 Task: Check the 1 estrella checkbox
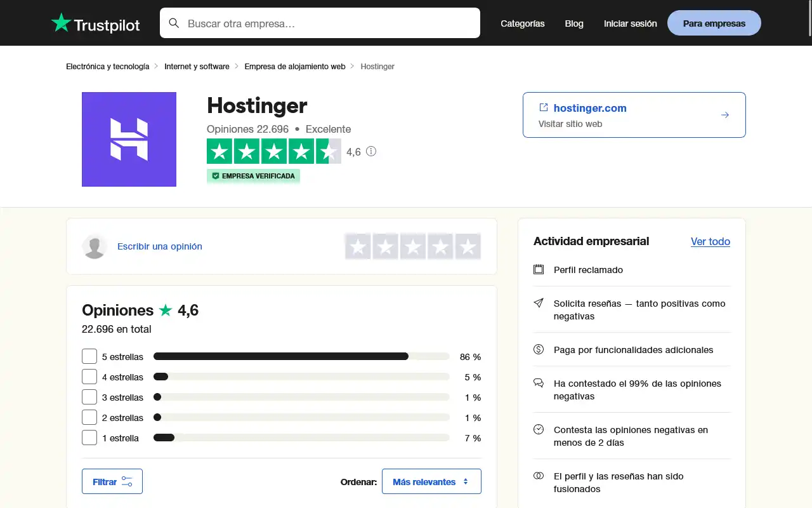coord(89,438)
